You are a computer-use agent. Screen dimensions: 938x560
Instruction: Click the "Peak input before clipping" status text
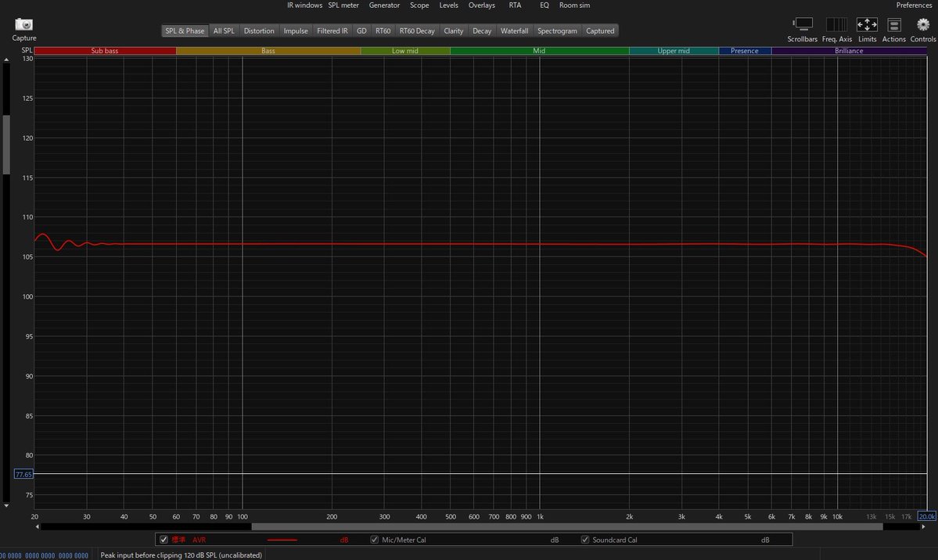(x=181, y=555)
